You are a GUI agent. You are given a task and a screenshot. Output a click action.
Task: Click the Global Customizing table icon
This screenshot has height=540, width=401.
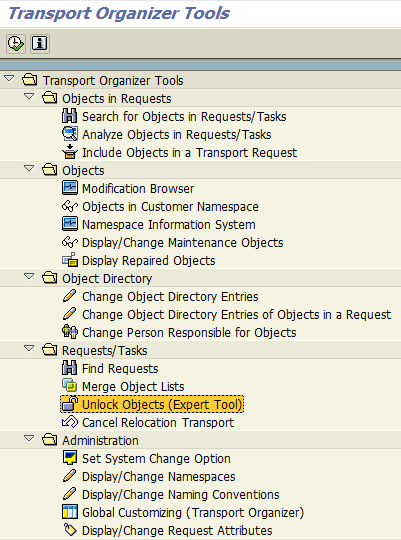[x=70, y=512]
